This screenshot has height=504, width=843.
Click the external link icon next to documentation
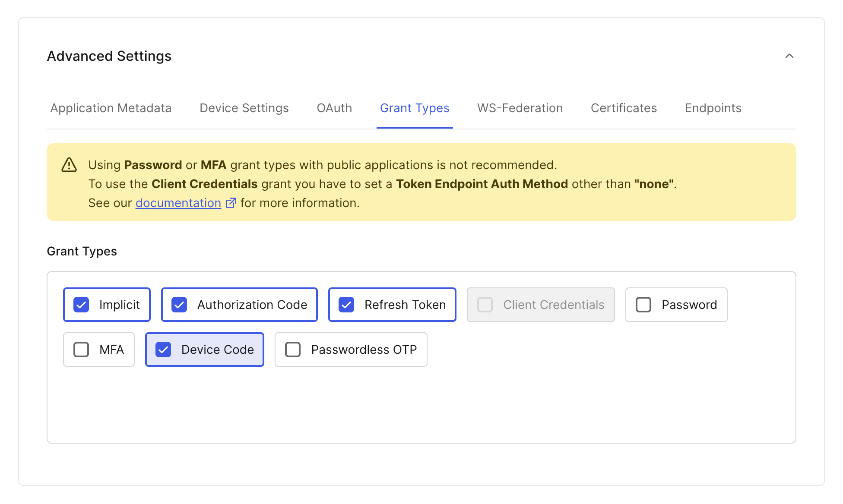tap(231, 202)
